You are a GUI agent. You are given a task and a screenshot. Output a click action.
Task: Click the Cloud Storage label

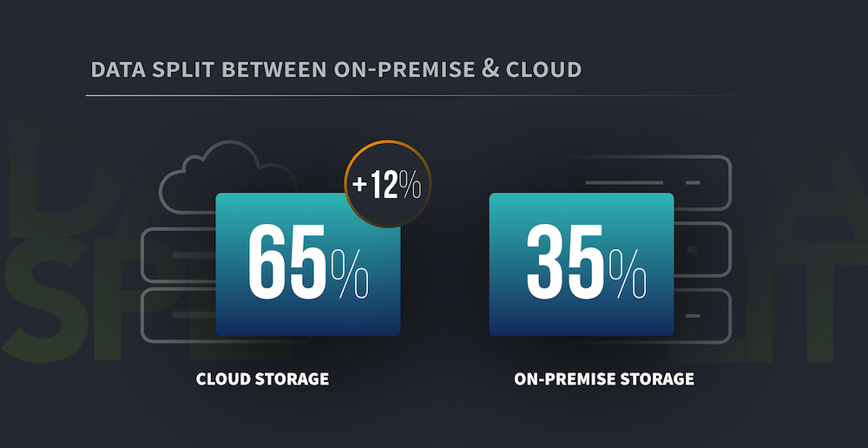(262, 379)
